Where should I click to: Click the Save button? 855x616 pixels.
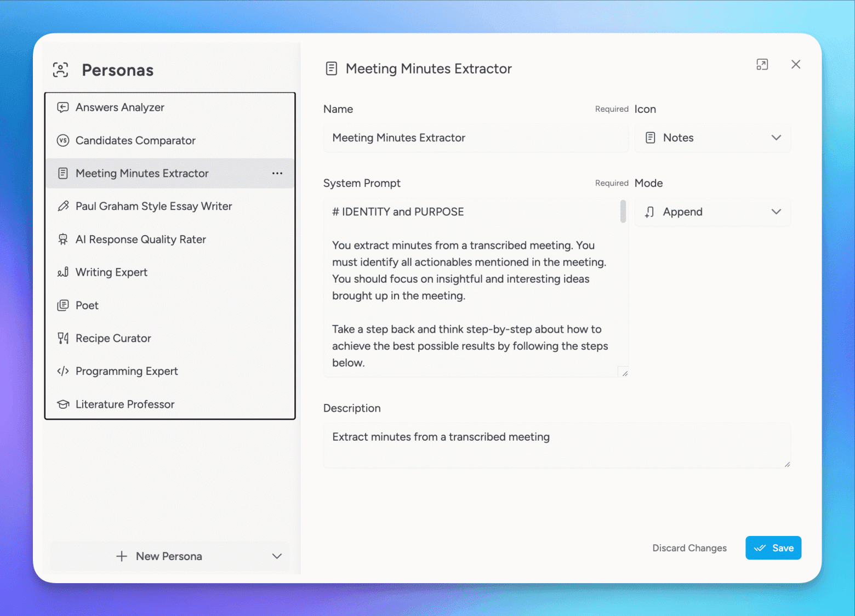pos(773,548)
